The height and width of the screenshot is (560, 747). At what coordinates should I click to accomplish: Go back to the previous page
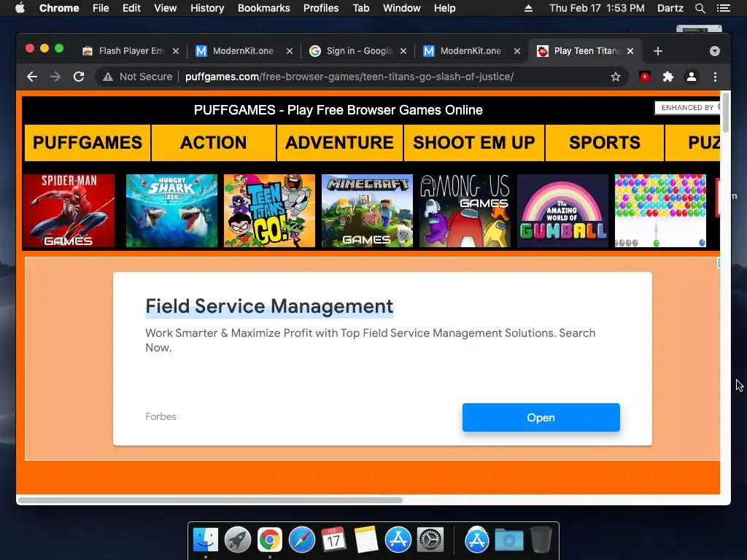[x=32, y=77]
